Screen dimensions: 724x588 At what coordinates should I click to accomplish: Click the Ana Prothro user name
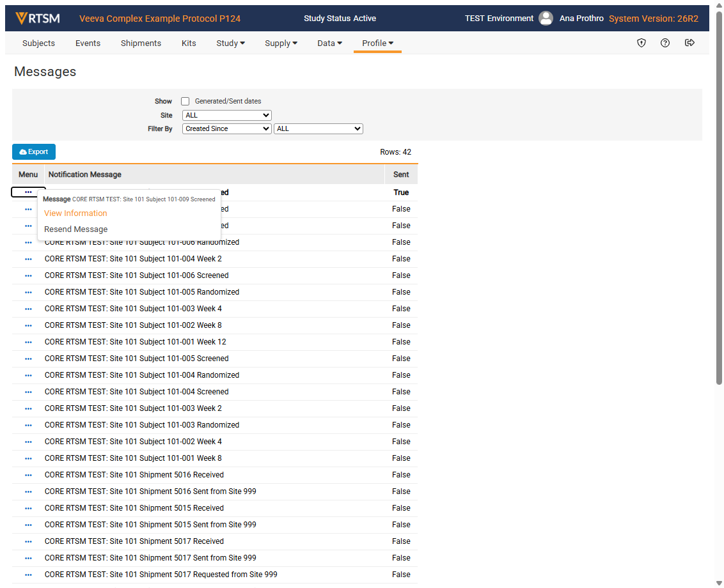coord(581,19)
